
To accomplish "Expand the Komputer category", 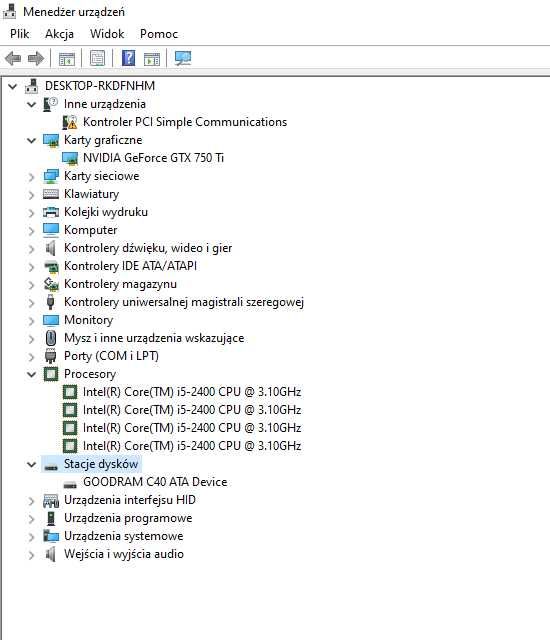I will tap(31, 231).
